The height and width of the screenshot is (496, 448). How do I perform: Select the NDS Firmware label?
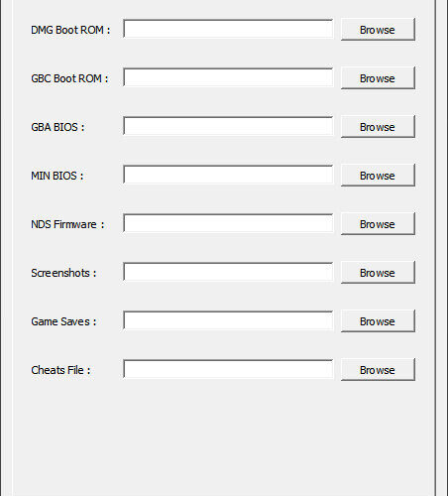[67, 224]
